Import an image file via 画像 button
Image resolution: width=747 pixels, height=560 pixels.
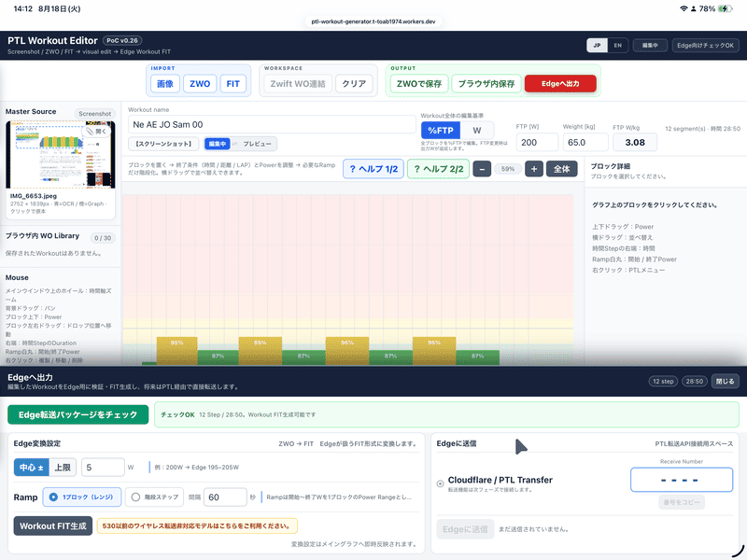(x=165, y=84)
